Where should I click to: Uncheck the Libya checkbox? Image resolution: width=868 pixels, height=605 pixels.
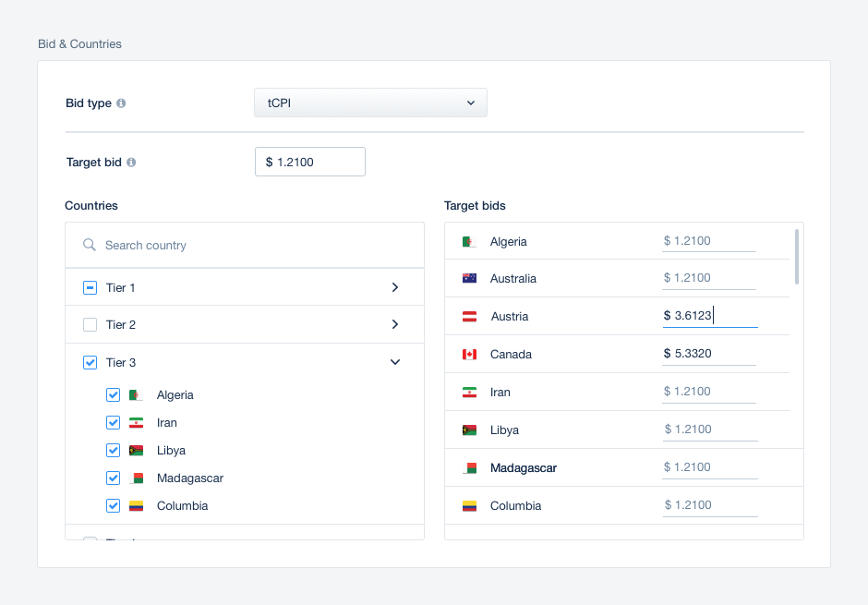(113, 451)
